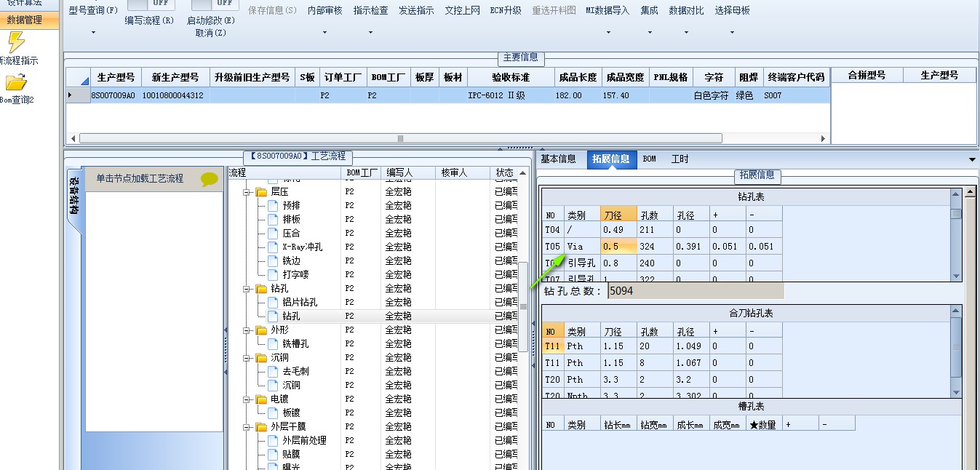Image resolution: width=980 pixels, height=470 pixels.
Task: Click the document icon beside 板镀
Action: 273,413
